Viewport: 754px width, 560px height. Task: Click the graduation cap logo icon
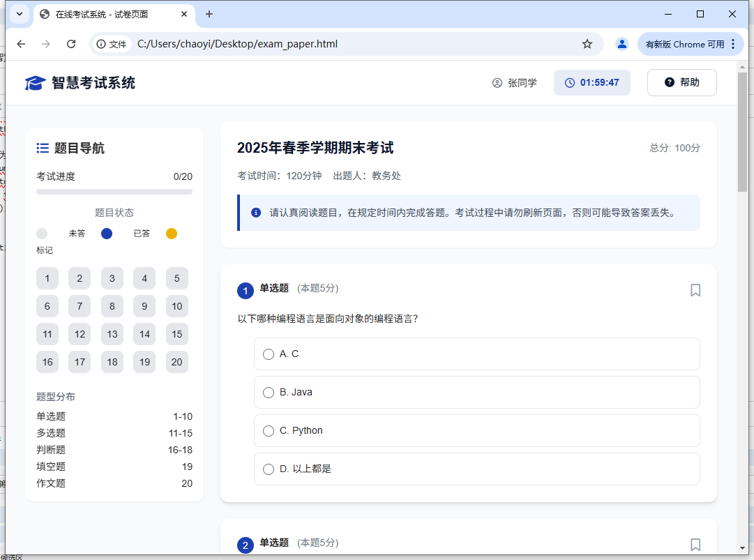35,83
